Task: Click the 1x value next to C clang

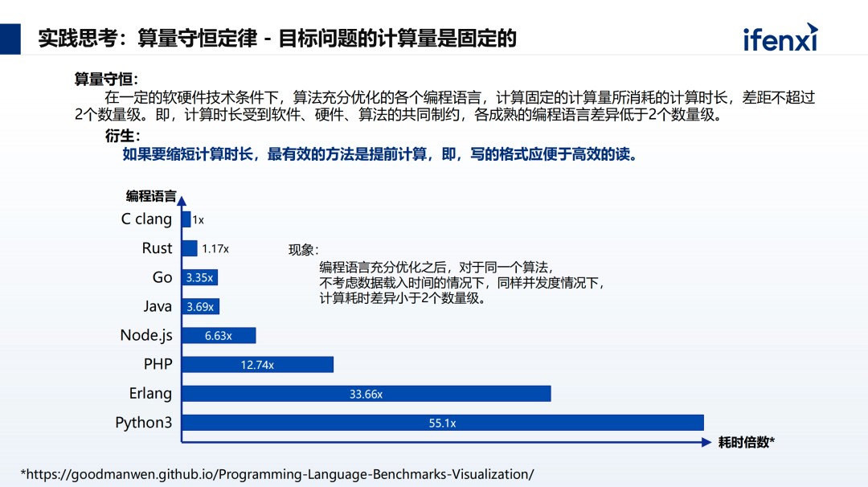Action: [199, 219]
